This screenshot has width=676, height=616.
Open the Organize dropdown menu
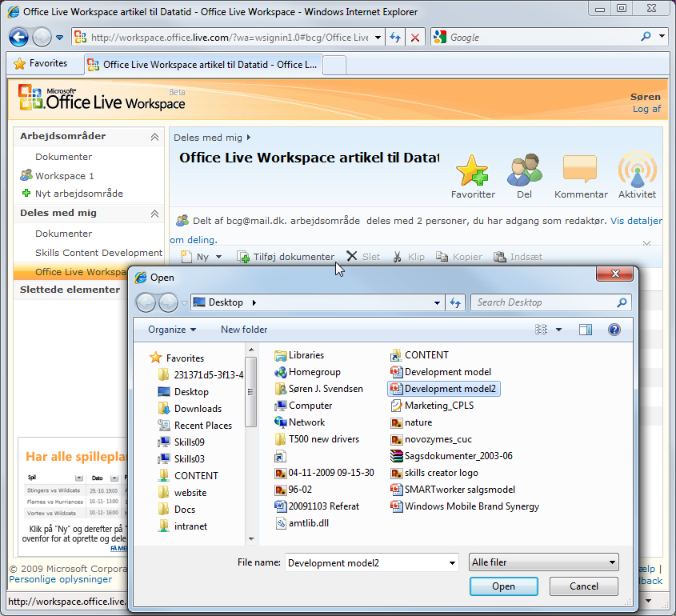[x=171, y=330]
